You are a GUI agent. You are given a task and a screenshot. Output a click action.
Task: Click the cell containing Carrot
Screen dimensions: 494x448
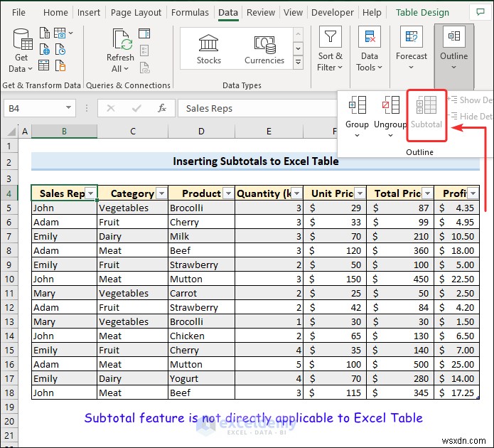(201, 293)
